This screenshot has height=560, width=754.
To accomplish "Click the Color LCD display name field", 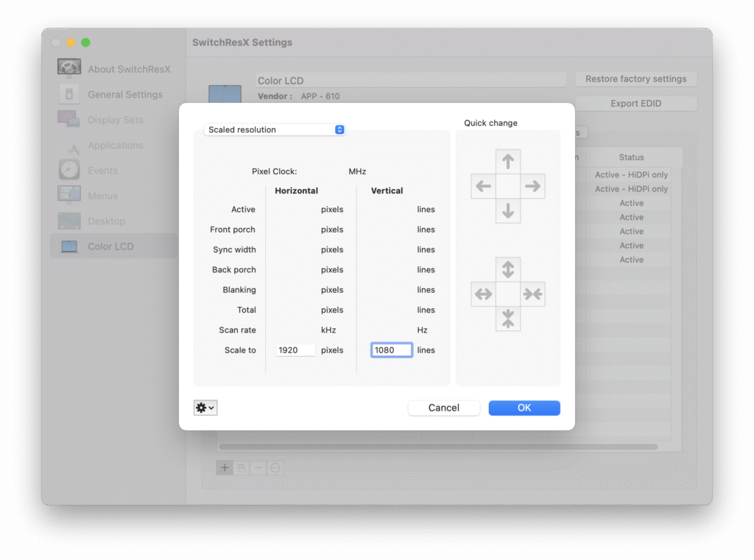I will (410, 80).
